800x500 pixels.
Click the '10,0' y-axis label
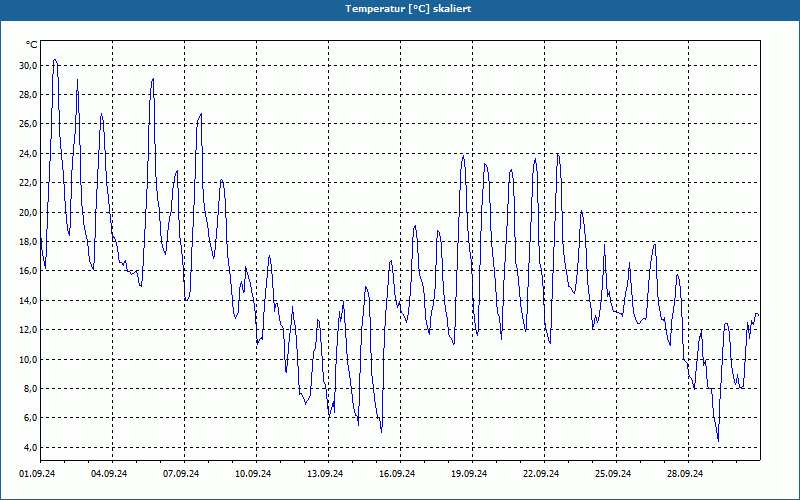coord(28,359)
